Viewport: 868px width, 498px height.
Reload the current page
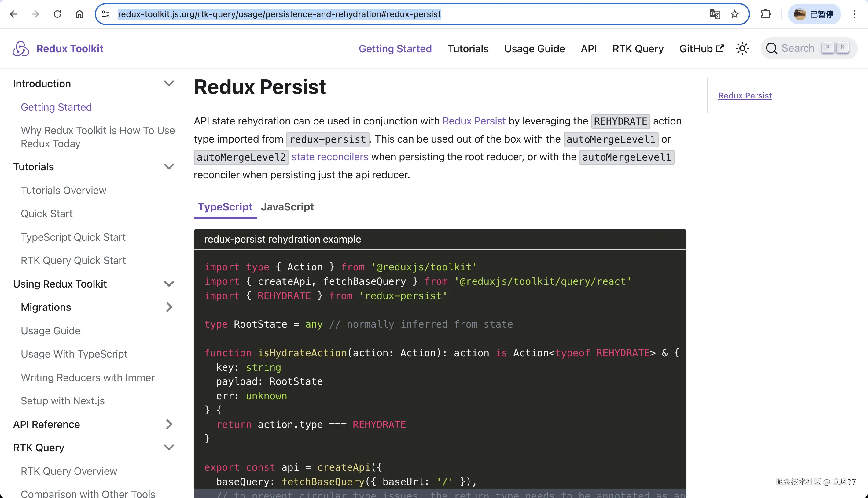click(57, 14)
